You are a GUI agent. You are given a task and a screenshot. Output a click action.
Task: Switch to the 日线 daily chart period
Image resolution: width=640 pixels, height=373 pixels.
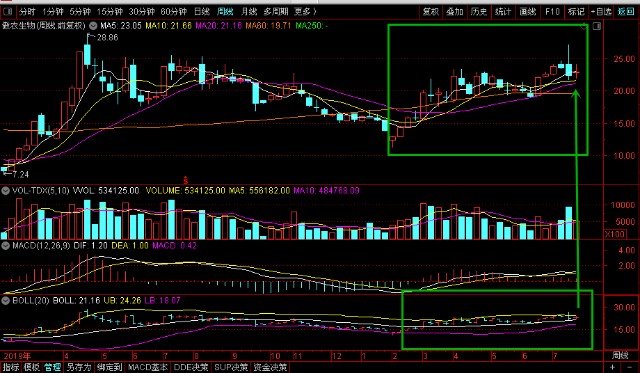click(202, 11)
